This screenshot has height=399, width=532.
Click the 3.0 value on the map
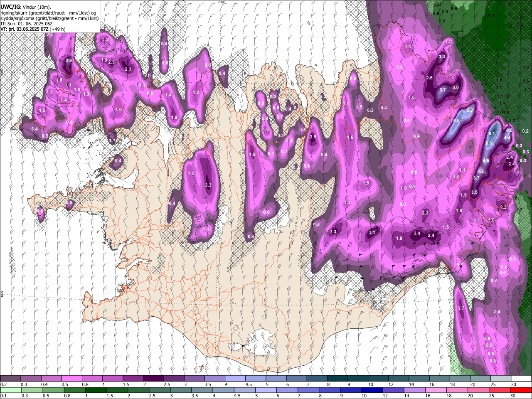click(456, 88)
